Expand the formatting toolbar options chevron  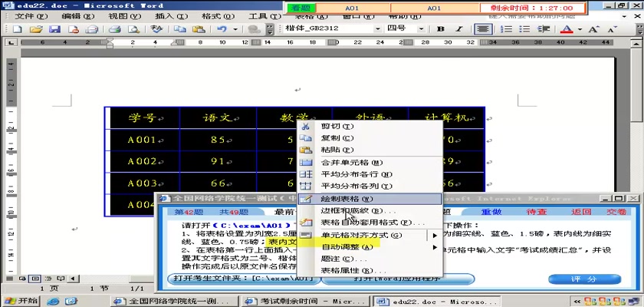click(x=640, y=29)
